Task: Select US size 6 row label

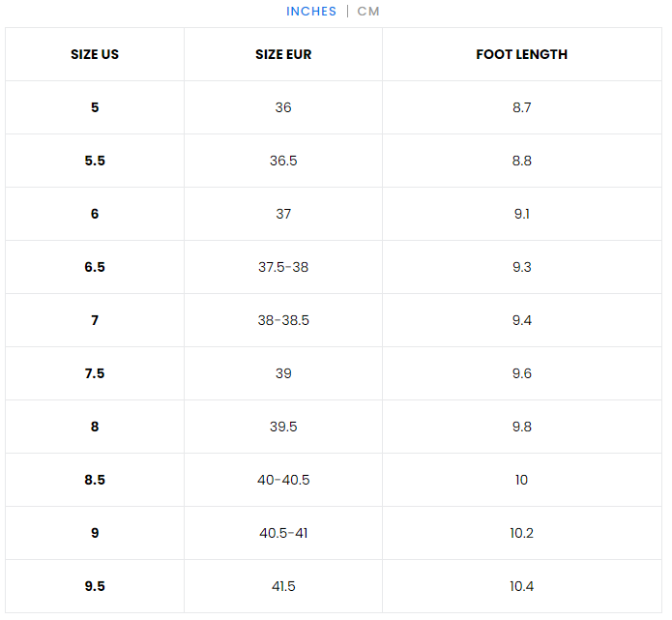Action: (95, 214)
